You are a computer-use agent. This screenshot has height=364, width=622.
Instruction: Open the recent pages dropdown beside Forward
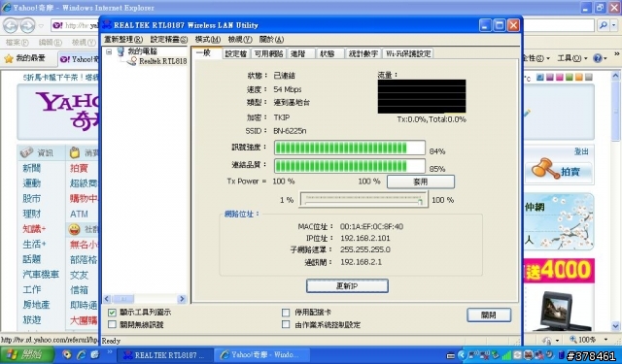pos(41,26)
